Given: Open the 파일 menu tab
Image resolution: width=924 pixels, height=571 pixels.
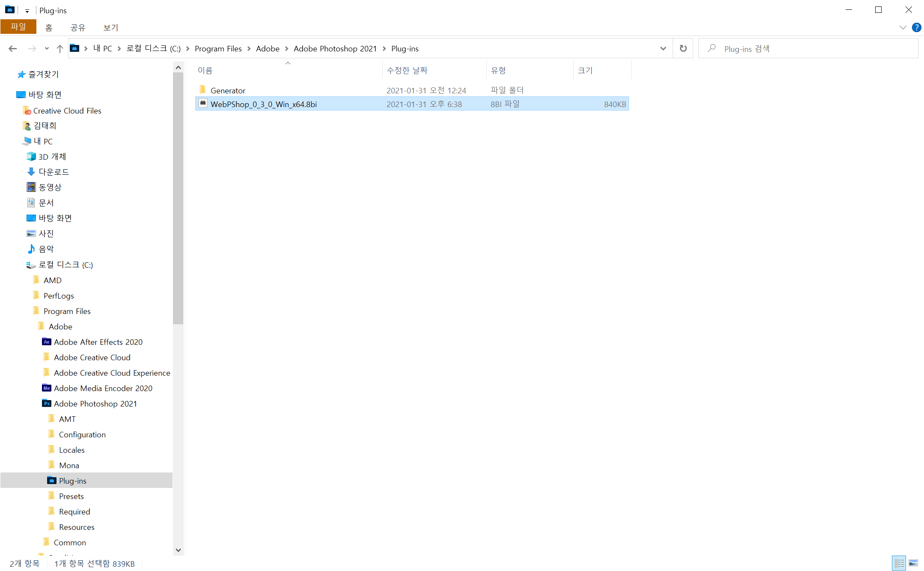Looking at the screenshot, I should click(x=18, y=27).
